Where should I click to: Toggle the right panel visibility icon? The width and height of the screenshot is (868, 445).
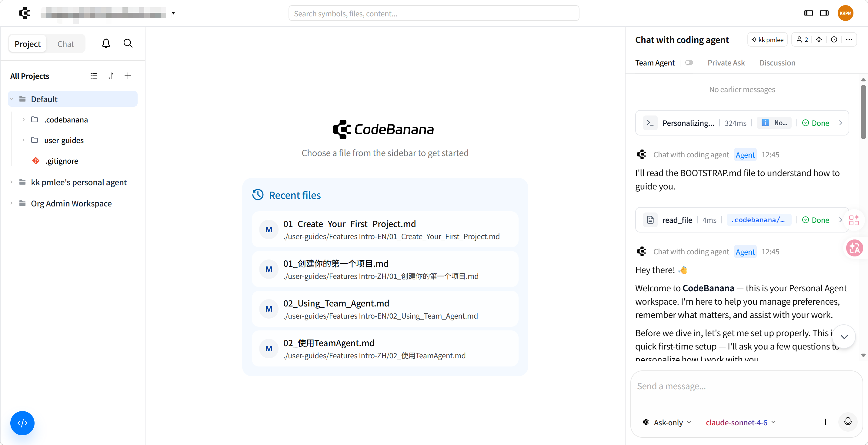tap(824, 13)
